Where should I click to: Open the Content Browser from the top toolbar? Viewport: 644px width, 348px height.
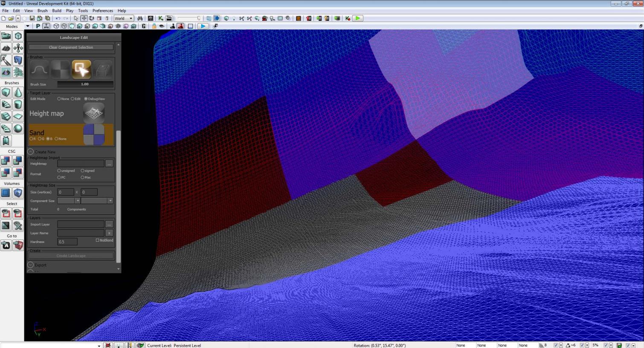[150, 18]
